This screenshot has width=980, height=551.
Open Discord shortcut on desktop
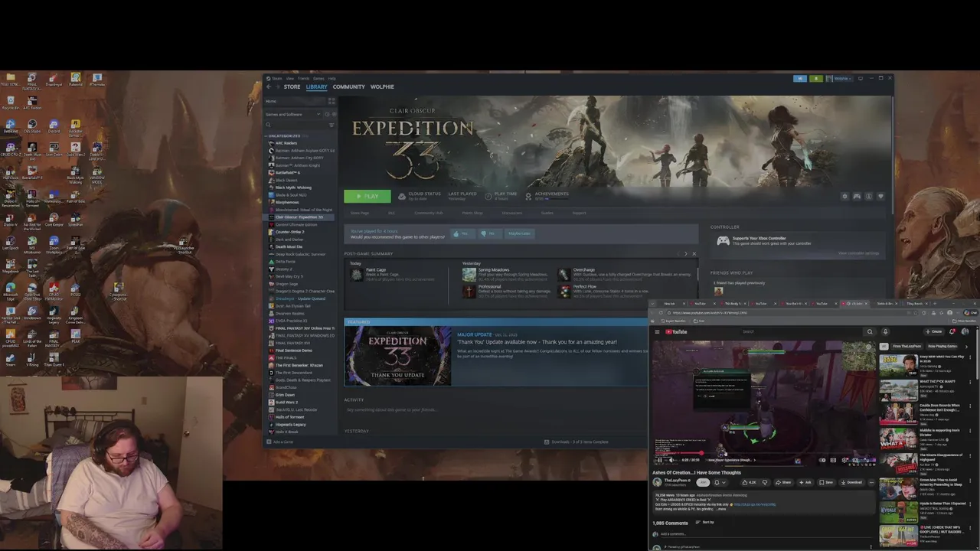(x=53, y=125)
